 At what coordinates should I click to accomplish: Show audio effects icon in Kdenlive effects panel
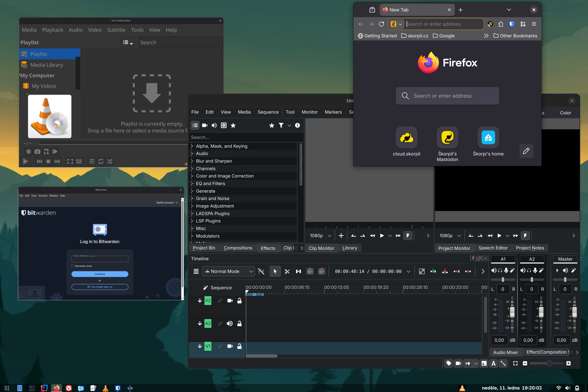(214, 125)
